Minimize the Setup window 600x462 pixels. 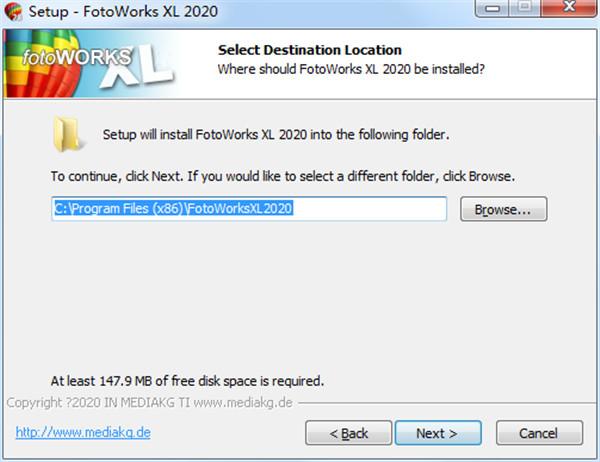[492, 8]
